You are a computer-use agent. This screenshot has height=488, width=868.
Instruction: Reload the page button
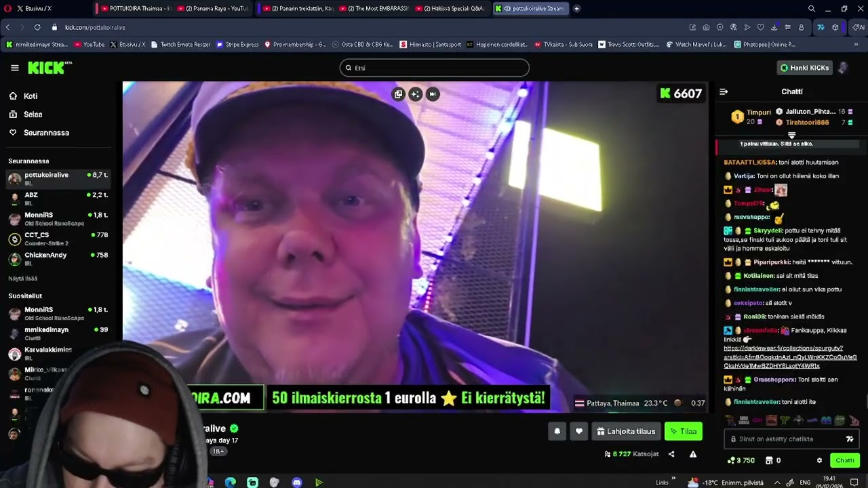pyautogui.click(x=37, y=27)
